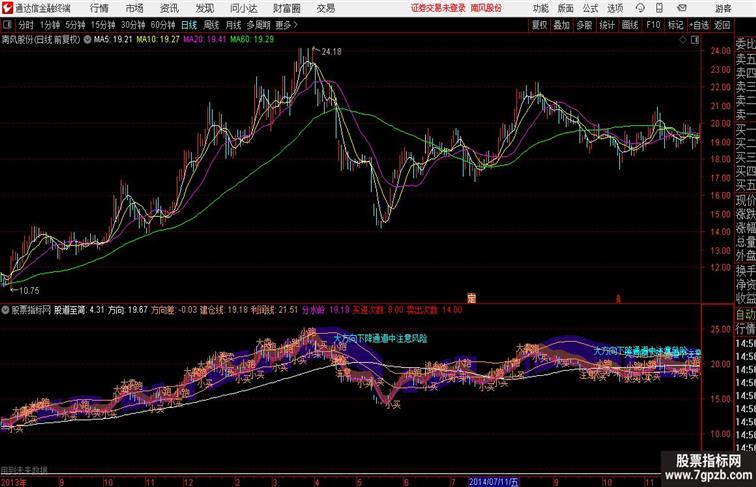
Task: Click the 多股 multi-stock button
Action: pyautogui.click(x=584, y=25)
